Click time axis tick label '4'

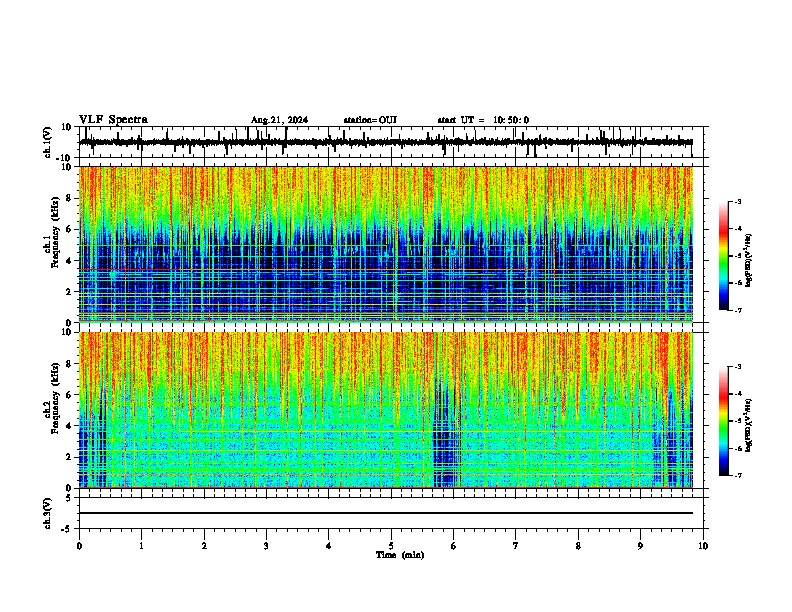tap(329, 546)
